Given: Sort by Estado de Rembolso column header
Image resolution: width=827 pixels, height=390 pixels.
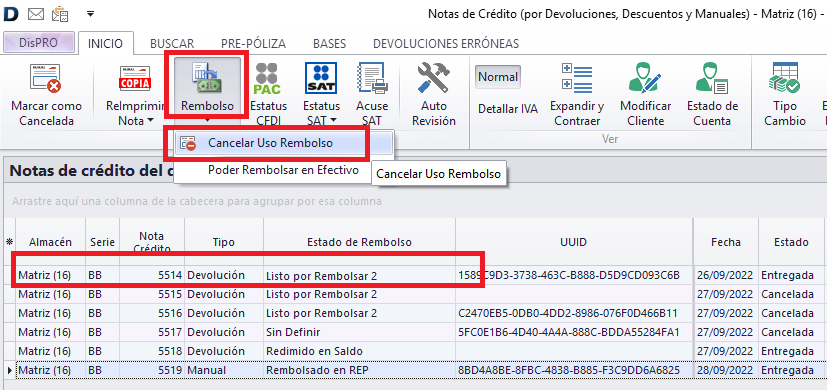Looking at the screenshot, I should point(359,242).
